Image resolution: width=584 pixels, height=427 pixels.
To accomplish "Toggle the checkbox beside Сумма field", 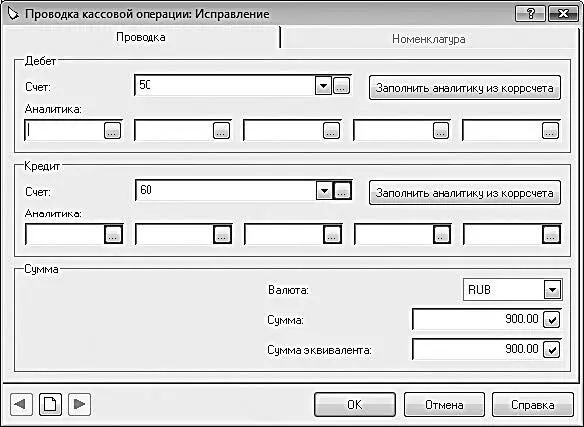I will [x=552, y=319].
